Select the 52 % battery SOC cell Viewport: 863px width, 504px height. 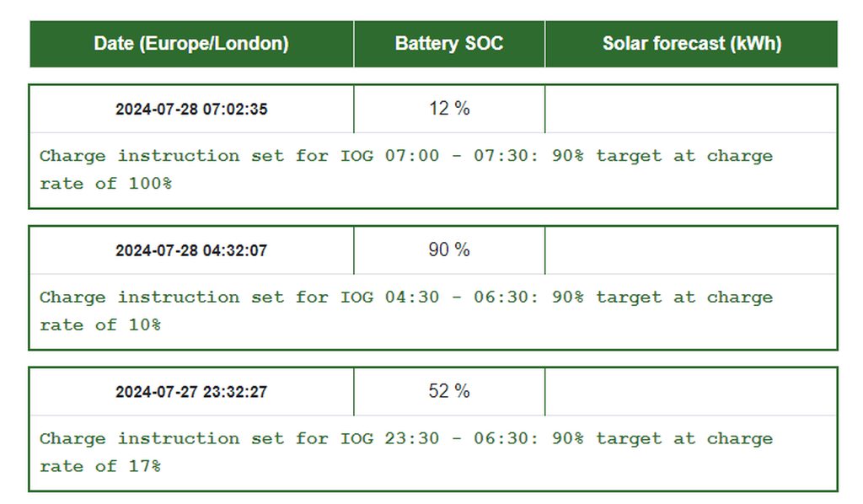tap(449, 392)
